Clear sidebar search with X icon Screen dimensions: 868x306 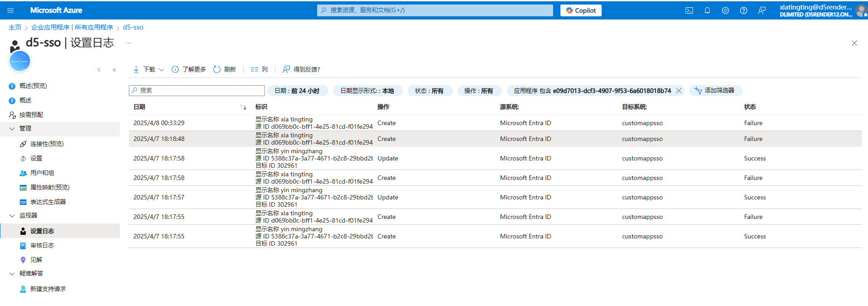[x=99, y=70]
